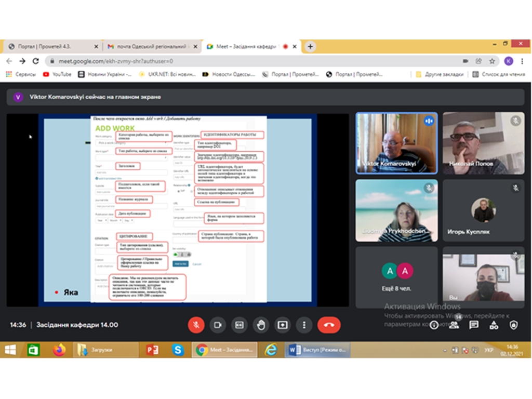Expand the 'Другие закладки' bookmarks folder
This screenshot has width=532, height=399.
[440, 74]
